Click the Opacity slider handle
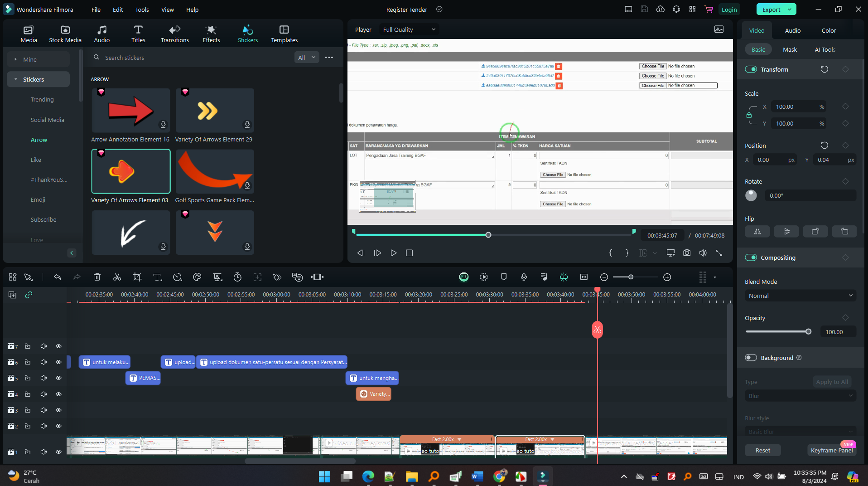 [x=808, y=332]
